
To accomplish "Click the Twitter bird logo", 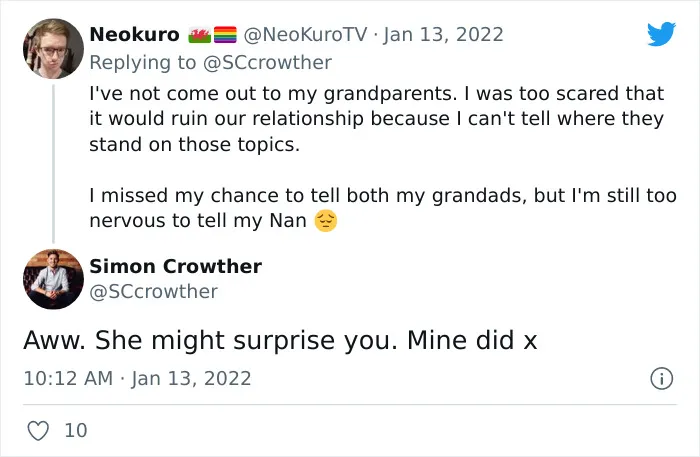I will tap(662, 33).
